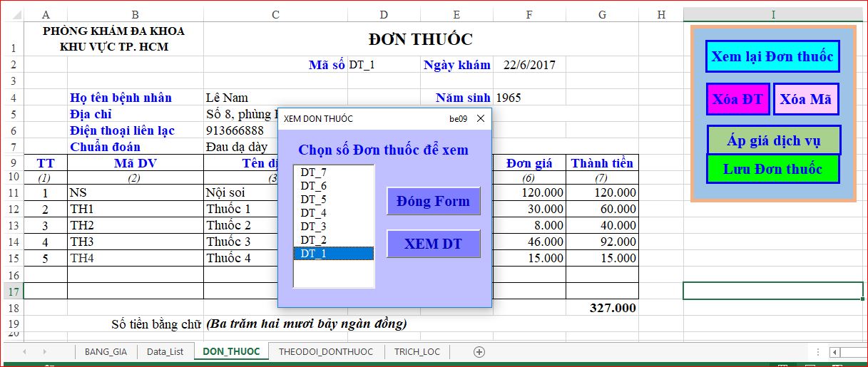Select column G header
Viewport: 868px width, 367px height.
(x=602, y=14)
